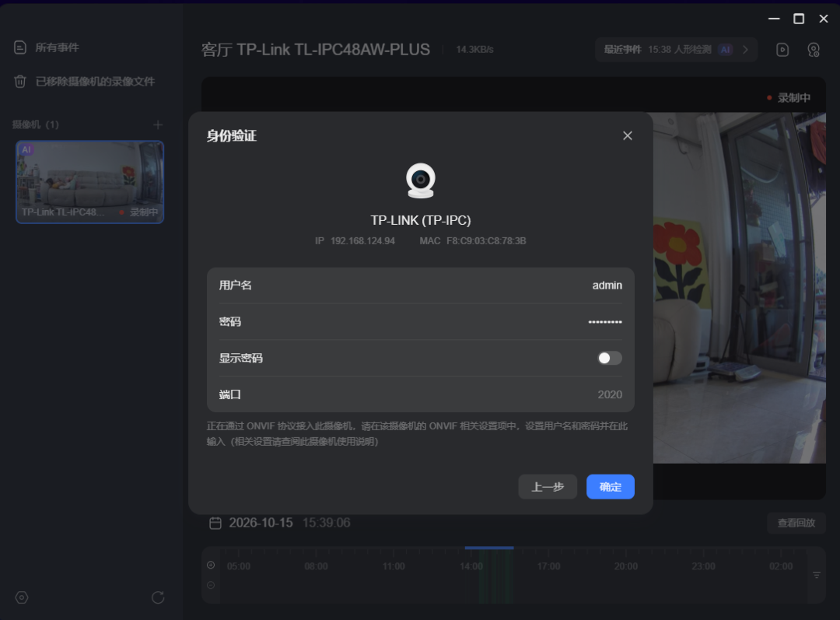Open the calendar date picker icon
840x620 pixels.
pos(215,523)
